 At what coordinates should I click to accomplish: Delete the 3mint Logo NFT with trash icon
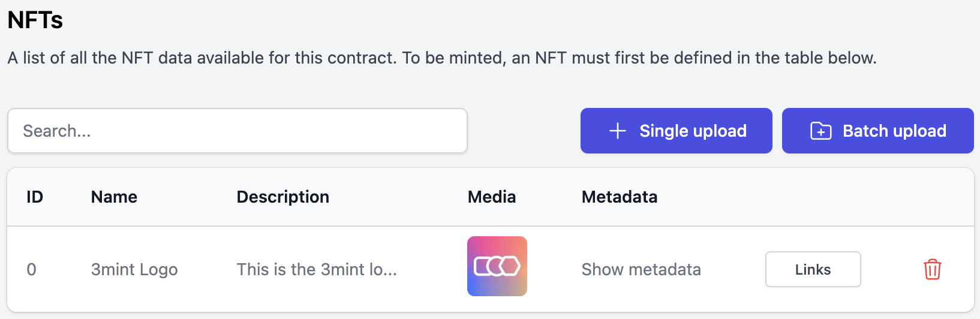932,269
